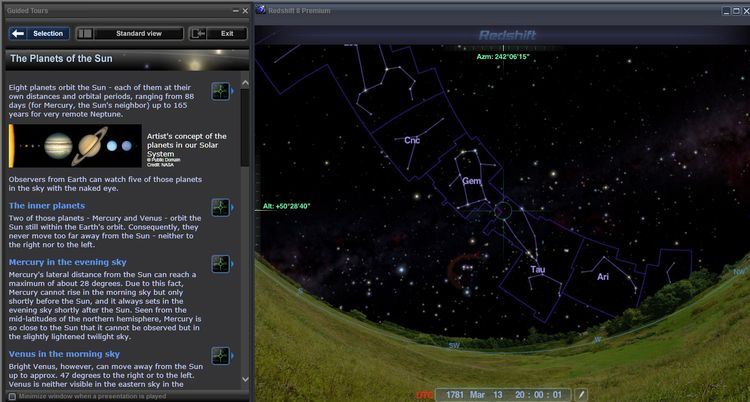The image size is (750, 402).
Task: Click the S compass marker on horizon
Action: 299,291
